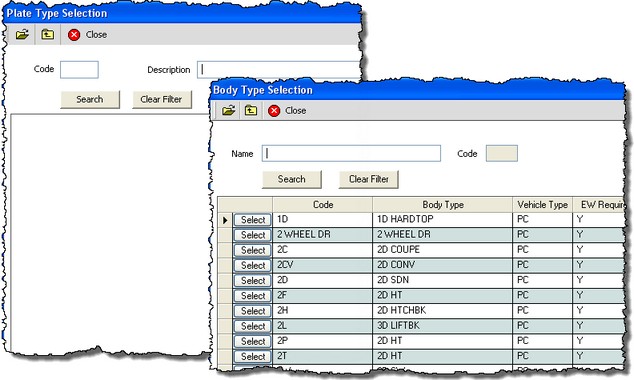Click the '2H' code cell
Viewport: 634px width, 380px height.
pyautogui.click(x=323, y=310)
